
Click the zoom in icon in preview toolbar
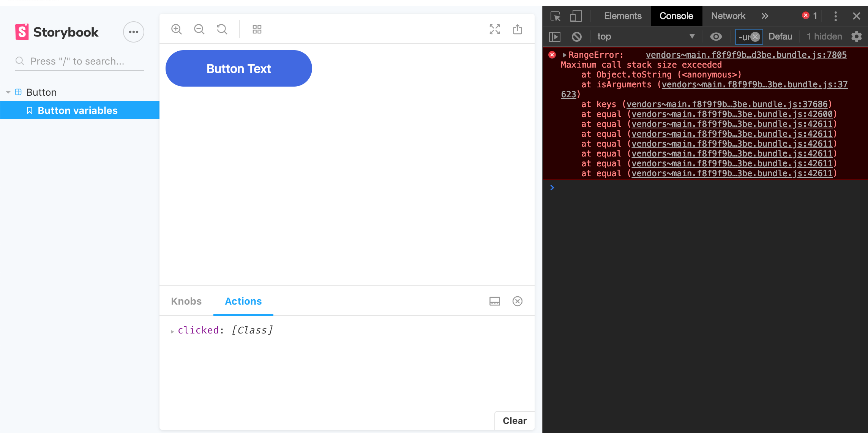[177, 29]
